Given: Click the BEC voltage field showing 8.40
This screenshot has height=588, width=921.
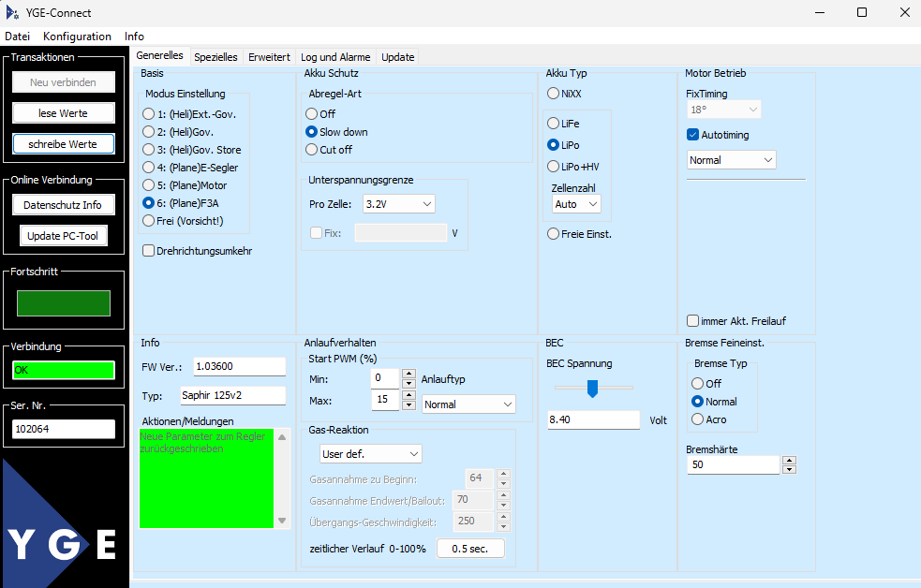Looking at the screenshot, I should pos(593,419).
